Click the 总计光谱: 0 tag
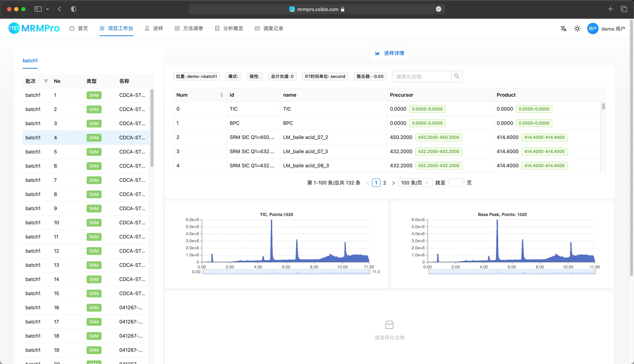 [x=282, y=76]
